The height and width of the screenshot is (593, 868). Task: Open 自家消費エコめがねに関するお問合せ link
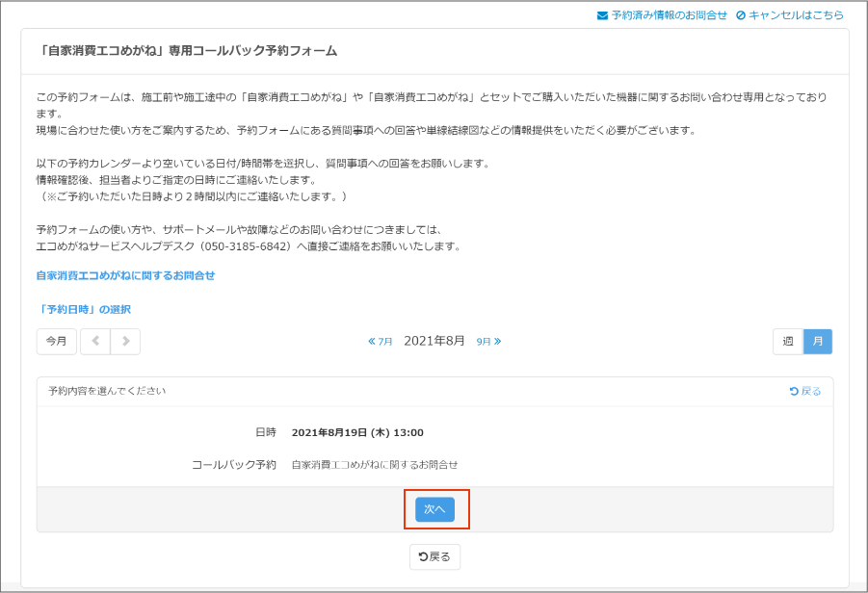125,275
